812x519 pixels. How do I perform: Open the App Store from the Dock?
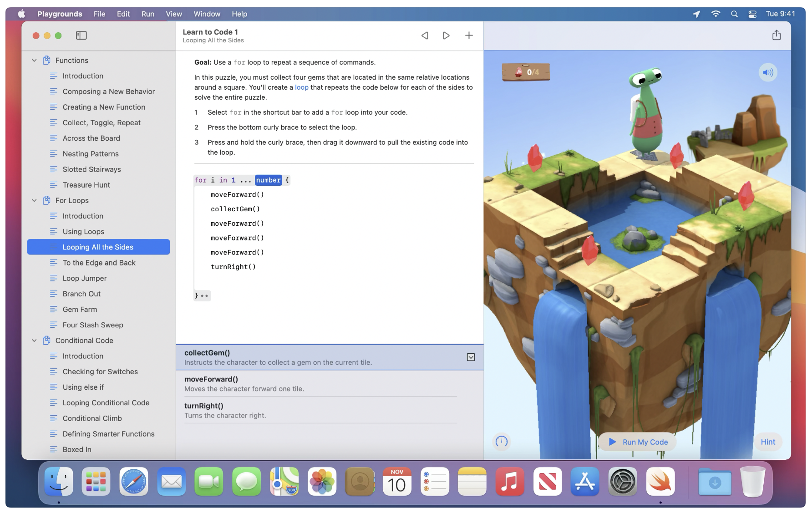click(585, 482)
